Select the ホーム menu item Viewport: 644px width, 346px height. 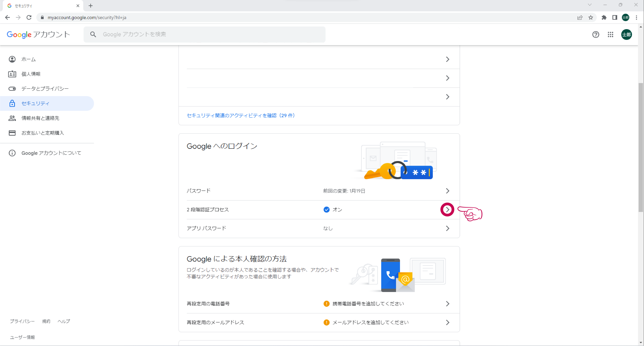point(47,59)
